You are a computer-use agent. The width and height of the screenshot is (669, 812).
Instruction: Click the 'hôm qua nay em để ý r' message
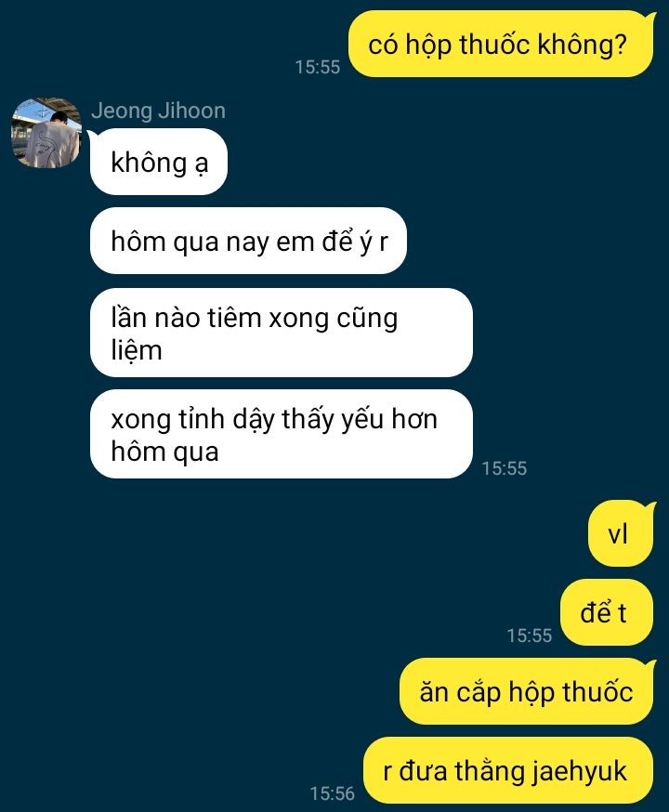pyautogui.click(x=248, y=241)
